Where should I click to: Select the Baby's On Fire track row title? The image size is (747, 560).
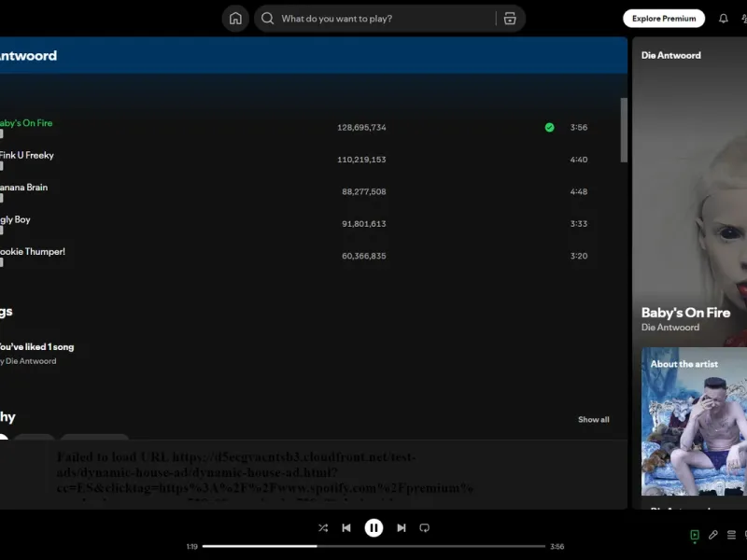(x=26, y=123)
